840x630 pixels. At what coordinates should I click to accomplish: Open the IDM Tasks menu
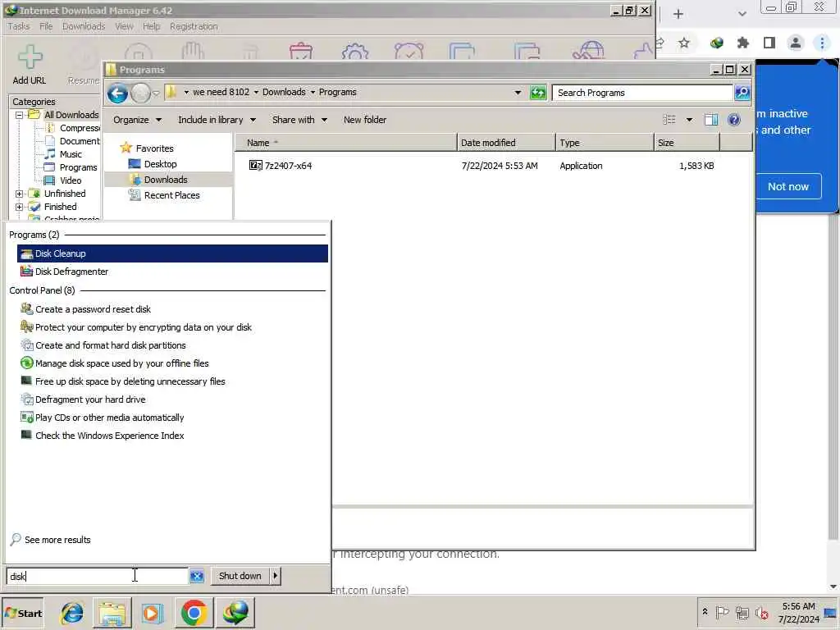[19, 26]
